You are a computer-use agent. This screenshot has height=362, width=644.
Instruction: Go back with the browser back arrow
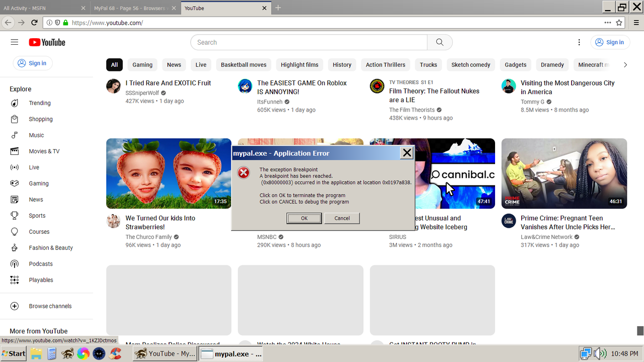8,23
